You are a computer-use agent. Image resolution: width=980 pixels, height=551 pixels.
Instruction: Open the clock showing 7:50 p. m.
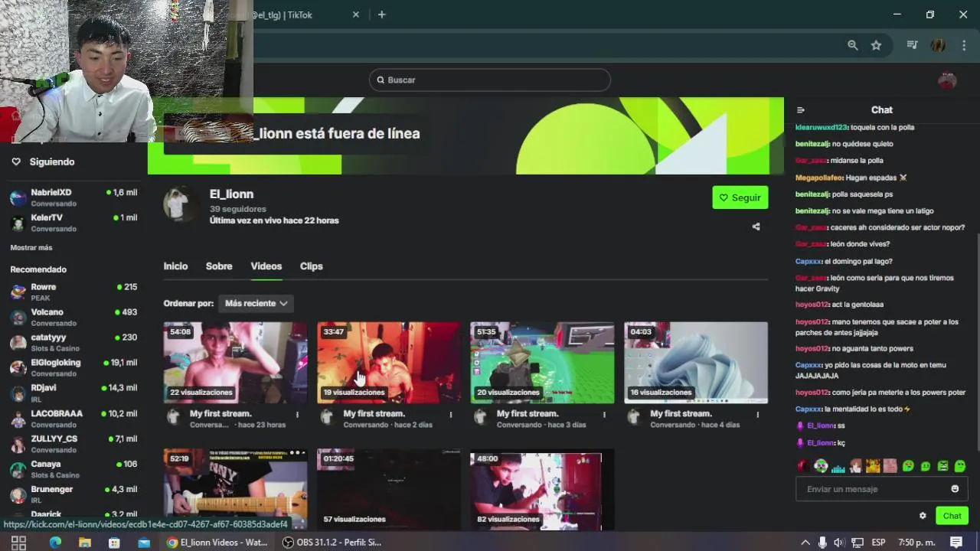pyautogui.click(x=916, y=543)
